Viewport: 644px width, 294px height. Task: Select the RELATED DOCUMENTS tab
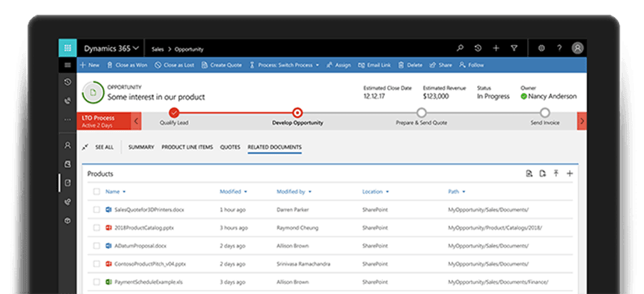275,147
